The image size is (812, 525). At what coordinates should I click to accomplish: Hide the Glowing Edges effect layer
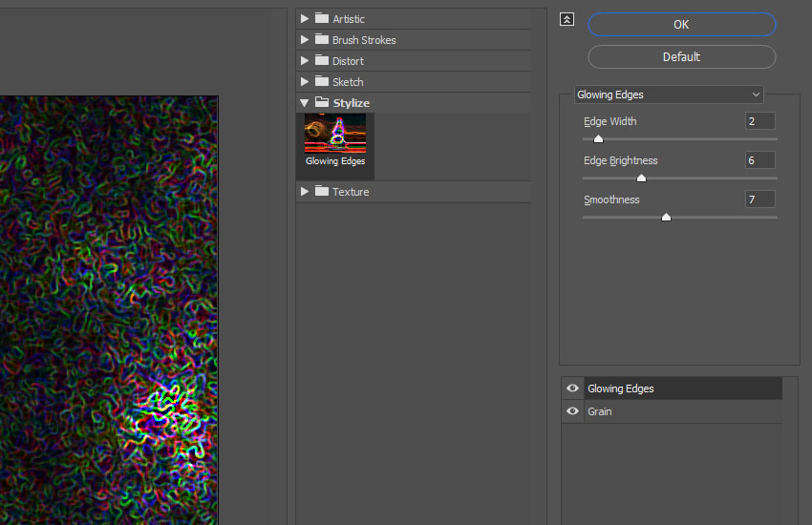(573, 388)
